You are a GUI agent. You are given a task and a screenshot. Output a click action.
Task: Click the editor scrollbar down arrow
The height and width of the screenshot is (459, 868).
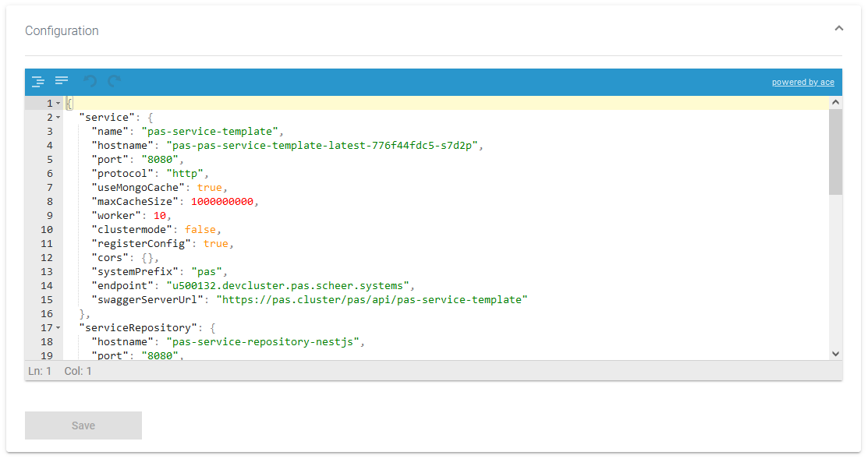click(835, 354)
